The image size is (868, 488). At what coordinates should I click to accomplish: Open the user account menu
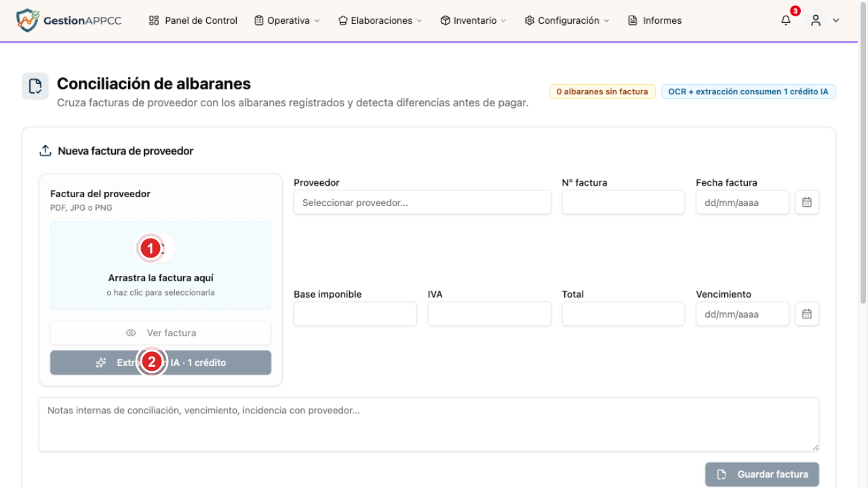(824, 20)
